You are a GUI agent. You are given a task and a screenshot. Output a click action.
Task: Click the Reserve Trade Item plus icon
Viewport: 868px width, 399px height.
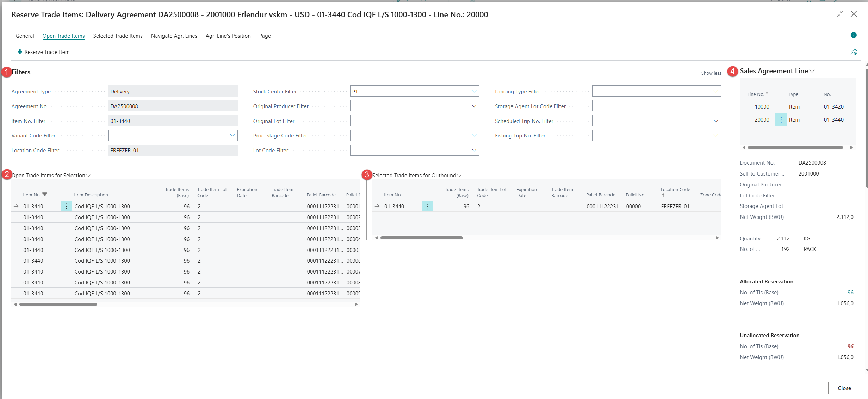click(20, 52)
